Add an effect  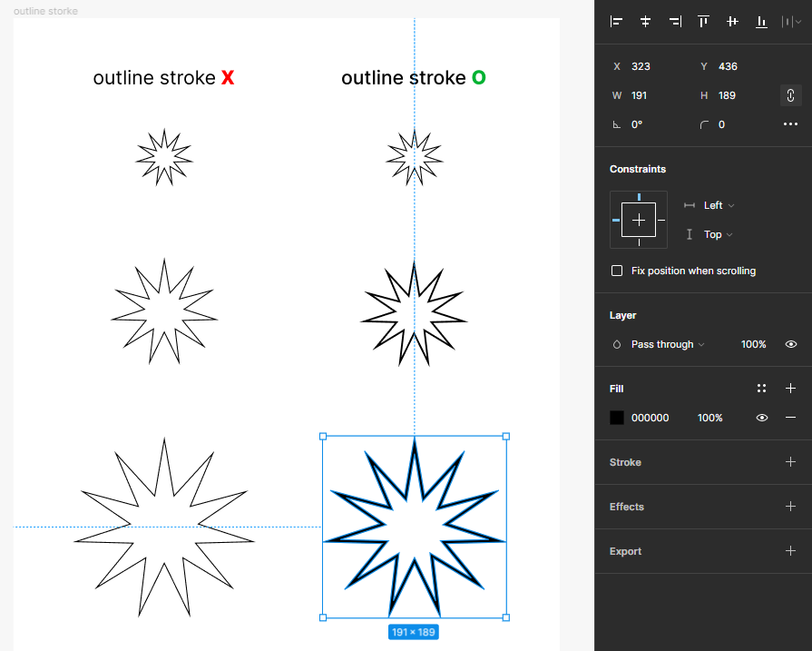(791, 507)
